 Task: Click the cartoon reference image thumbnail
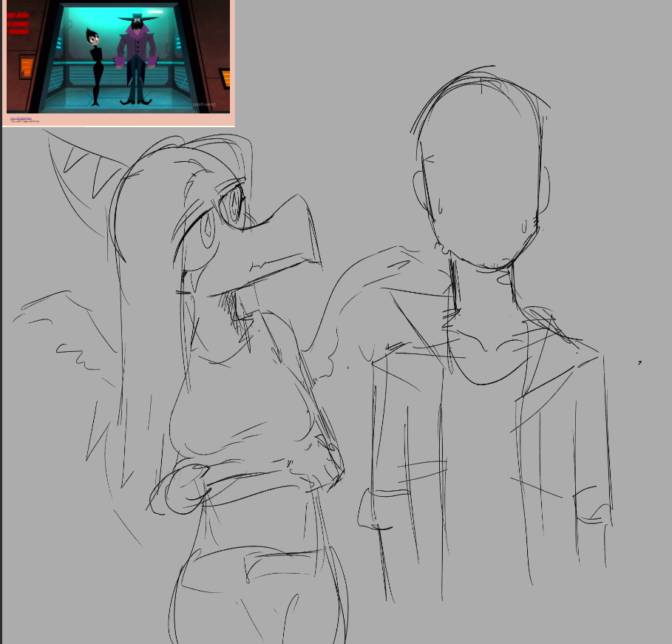coord(118,56)
